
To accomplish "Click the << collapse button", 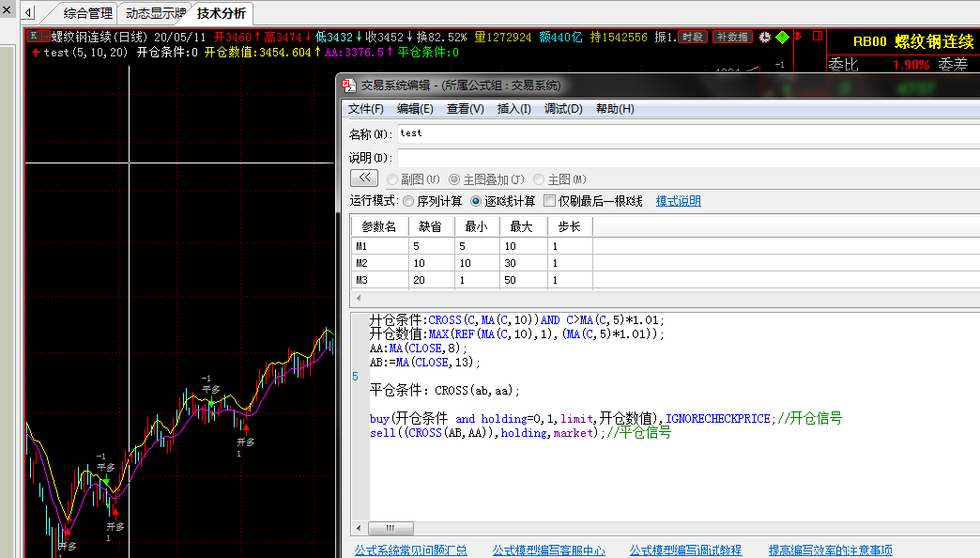I will pos(364,178).
